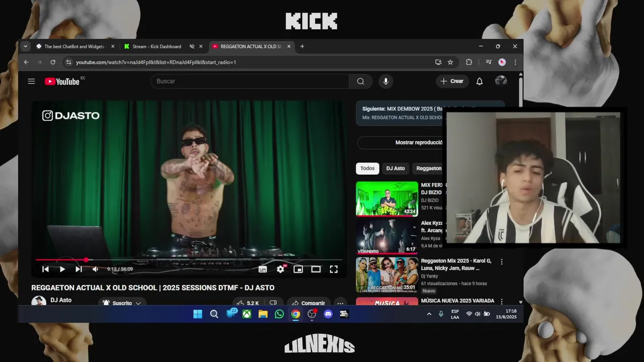Select the DJ Asto filter chip
The height and width of the screenshot is (362, 644).
pos(395,168)
